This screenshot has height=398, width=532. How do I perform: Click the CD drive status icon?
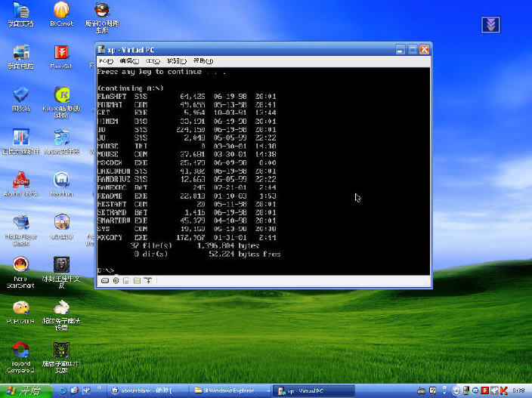pyautogui.click(x=116, y=281)
